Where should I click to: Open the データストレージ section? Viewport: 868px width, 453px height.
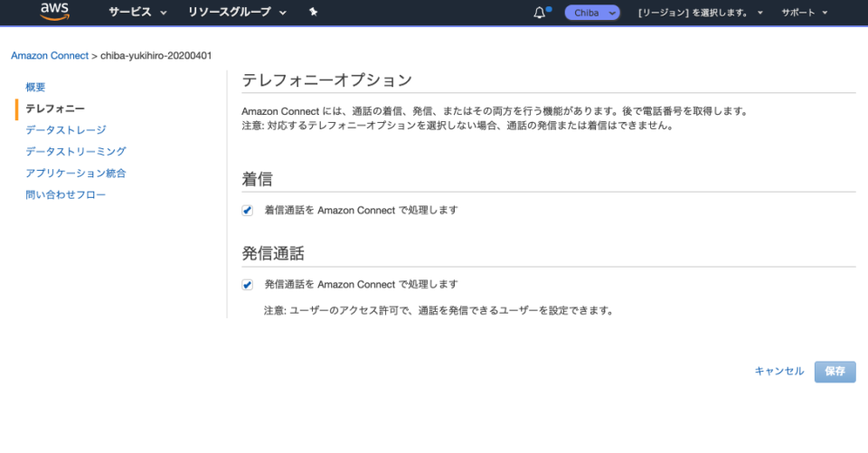[66, 129]
